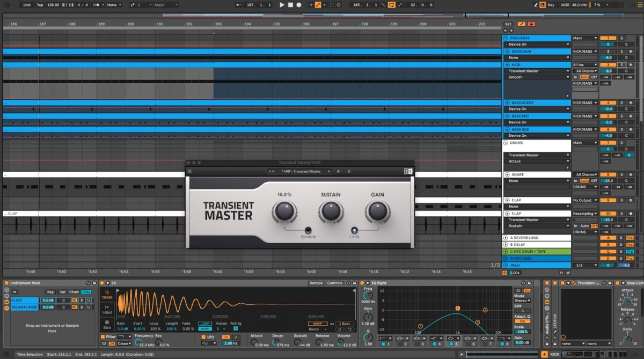Set the KICK track monitor to Off
The width and height of the screenshot is (644, 359).
pyautogui.click(x=594, y=77)
